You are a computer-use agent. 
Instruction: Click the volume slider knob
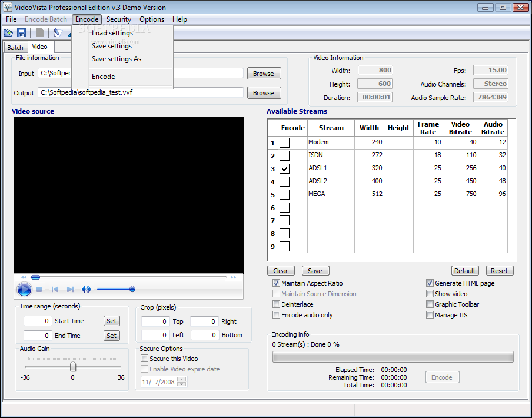coord(132,289)
